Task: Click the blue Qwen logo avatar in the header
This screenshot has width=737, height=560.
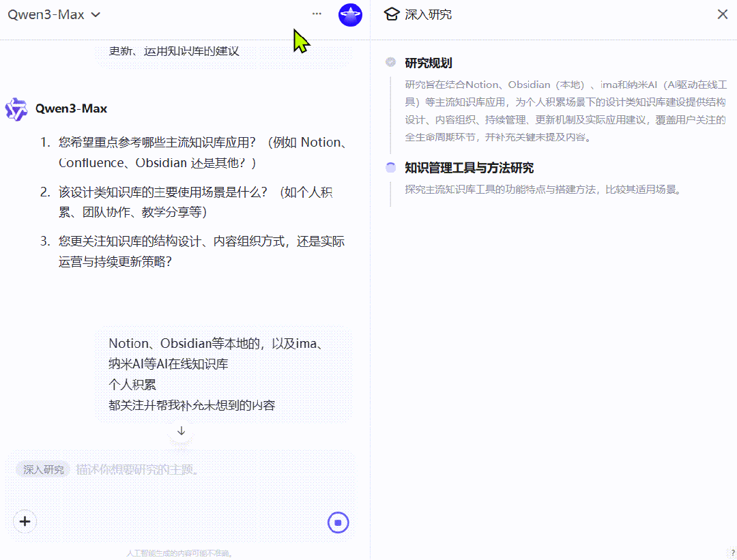Action: (x=350, y=14)
